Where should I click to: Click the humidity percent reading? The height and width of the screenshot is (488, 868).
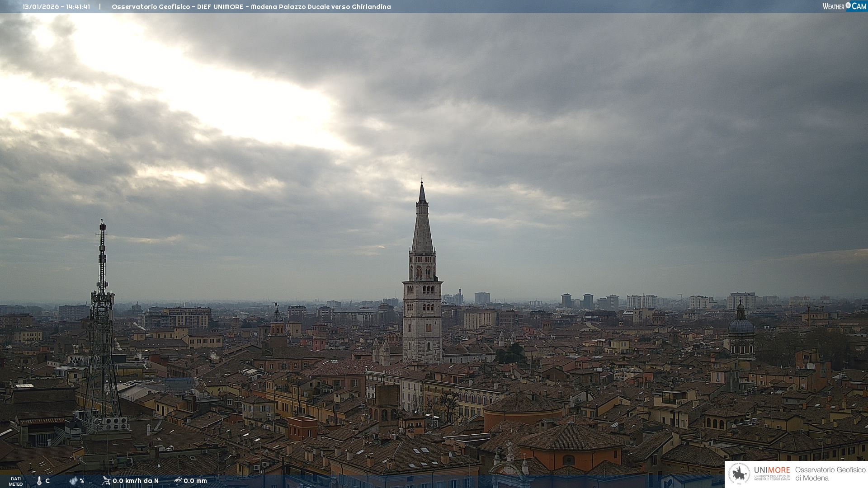tap(82, 481)
